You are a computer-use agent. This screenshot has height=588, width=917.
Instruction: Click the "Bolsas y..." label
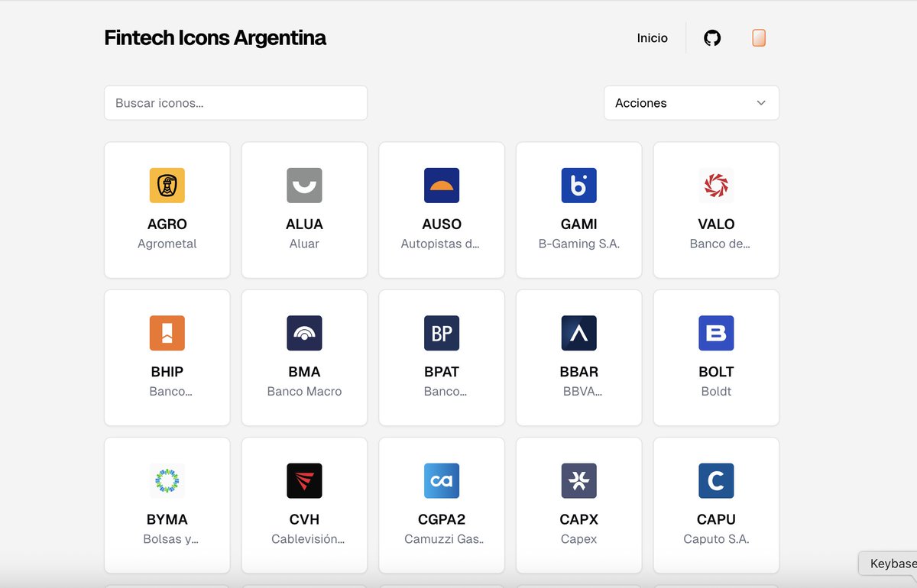(x=170, y=539)
